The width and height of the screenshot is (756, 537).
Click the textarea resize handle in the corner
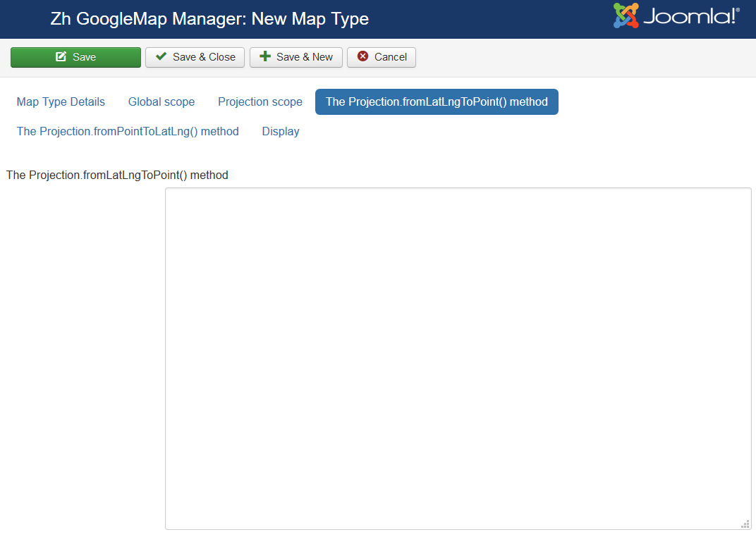[745, 524]
